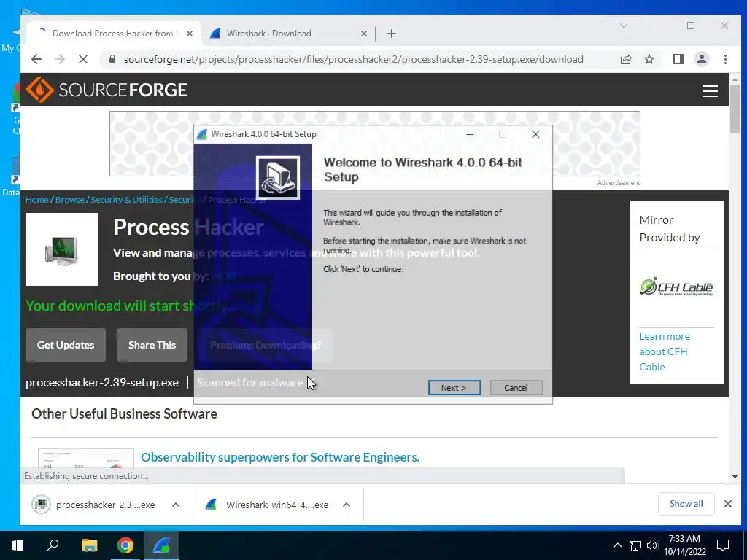Screen dimensions: 747x560
Task: Open Security & Utilities breadcrumb
Action: click(x=126, y=200)
